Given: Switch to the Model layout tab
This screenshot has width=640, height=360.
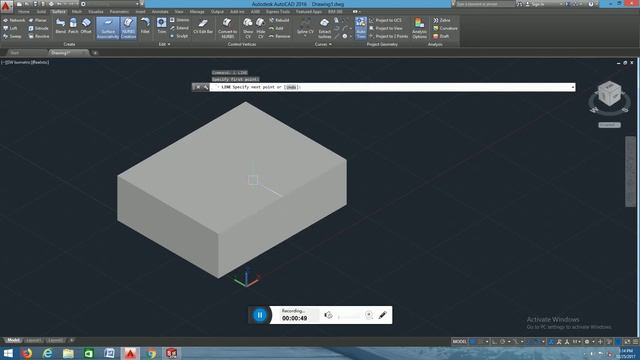Looking at the screenshot, I should 13,340.
